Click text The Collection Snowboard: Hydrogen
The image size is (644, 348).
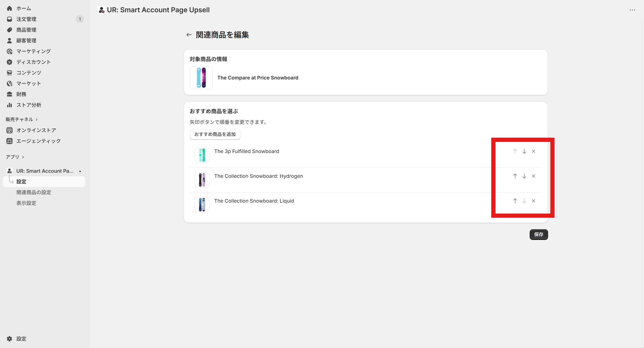(259, 176)
